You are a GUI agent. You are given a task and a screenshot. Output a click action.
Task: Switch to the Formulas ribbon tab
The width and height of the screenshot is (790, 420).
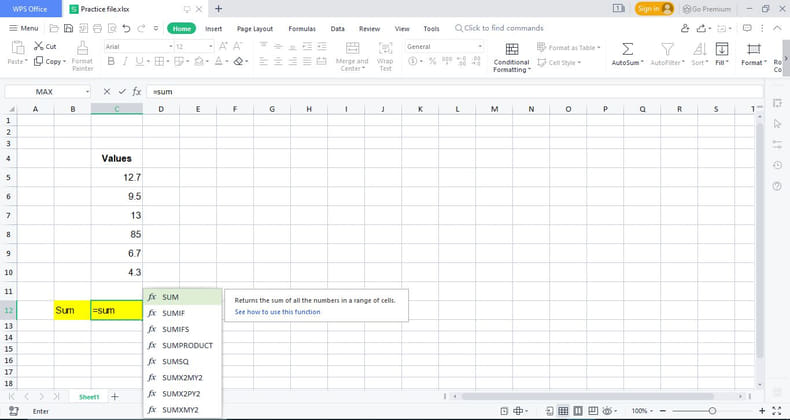click(302, 29)
